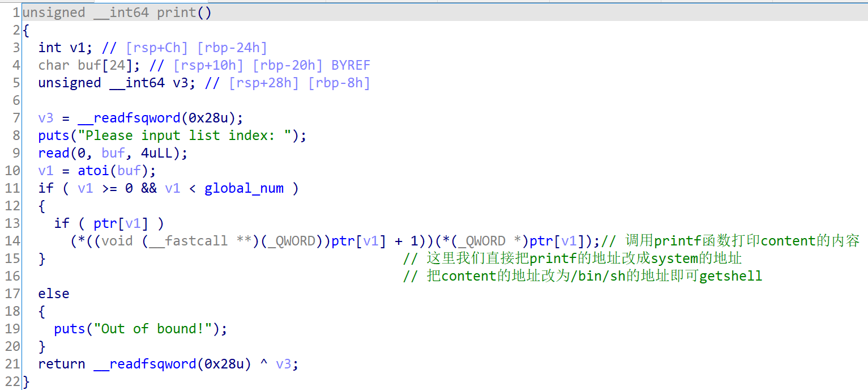Click 'v1' in the 'v1 >= 0' comparison
This screenshot has width=868, height=390.
point(85,188)
